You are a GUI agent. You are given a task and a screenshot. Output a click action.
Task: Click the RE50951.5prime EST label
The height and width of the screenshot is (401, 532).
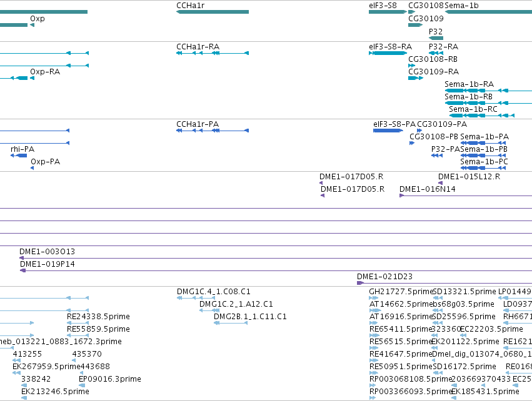coord(401,367)
